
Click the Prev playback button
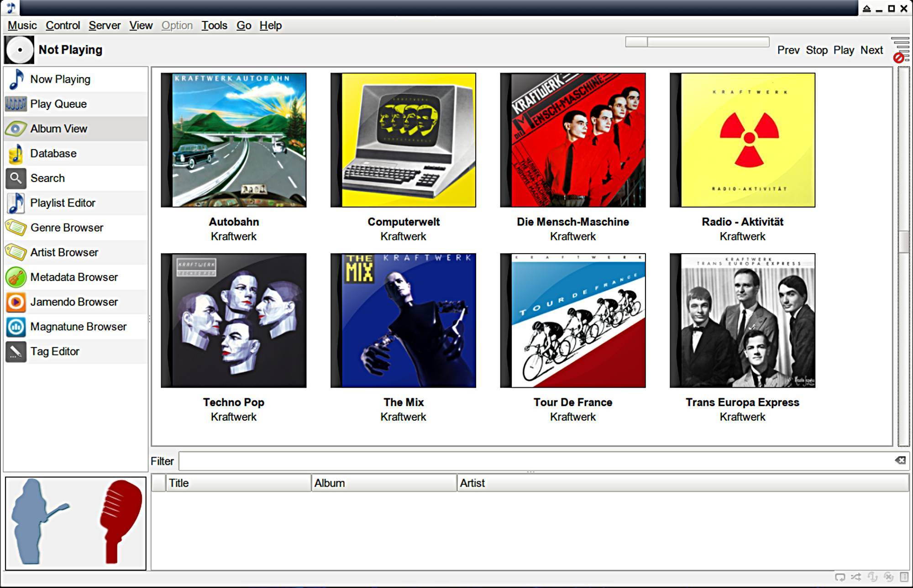click(x=788, y=50)
